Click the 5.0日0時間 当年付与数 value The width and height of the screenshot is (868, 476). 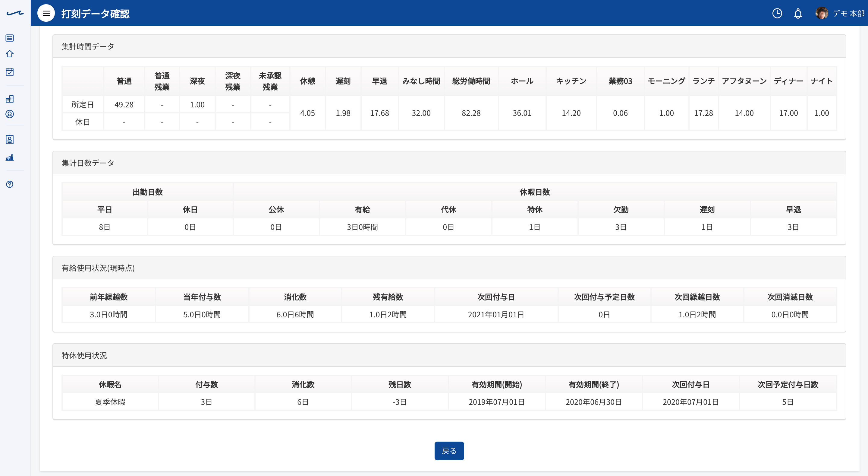202,314
